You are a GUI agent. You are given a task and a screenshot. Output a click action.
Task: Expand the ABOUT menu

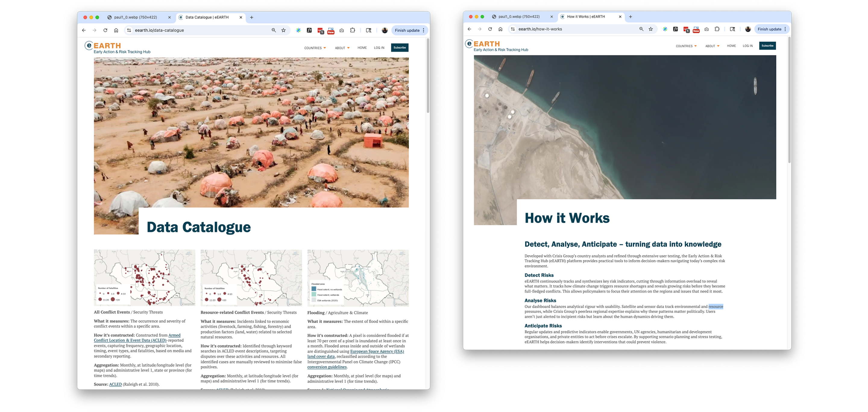pyautogui.click(x=342, y=48)
